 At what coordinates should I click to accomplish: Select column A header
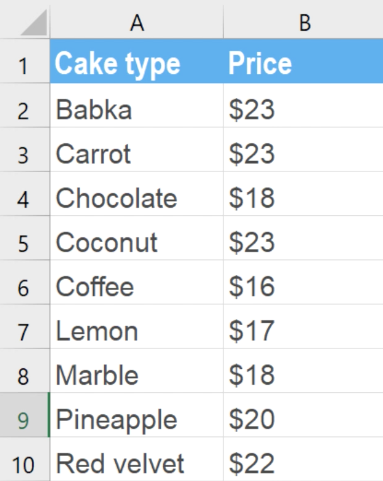coord(137,22)
